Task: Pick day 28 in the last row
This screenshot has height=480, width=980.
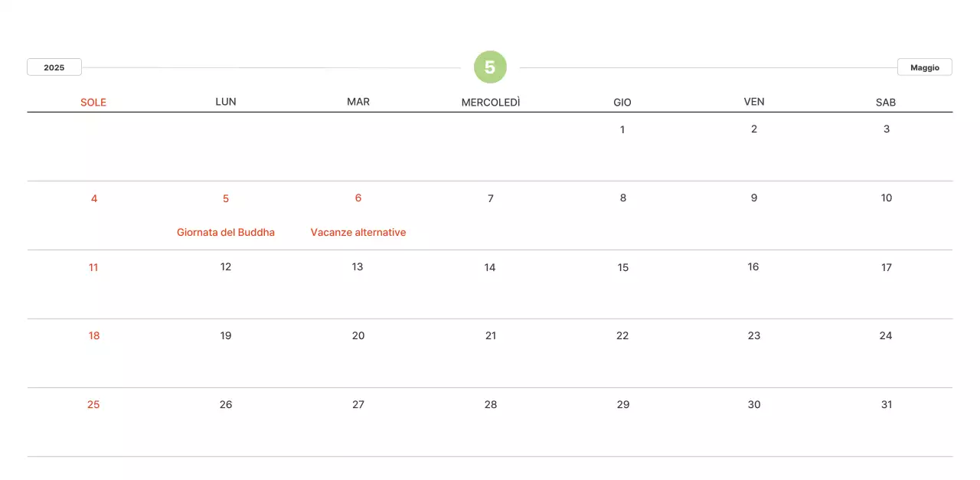Action: 491,404
